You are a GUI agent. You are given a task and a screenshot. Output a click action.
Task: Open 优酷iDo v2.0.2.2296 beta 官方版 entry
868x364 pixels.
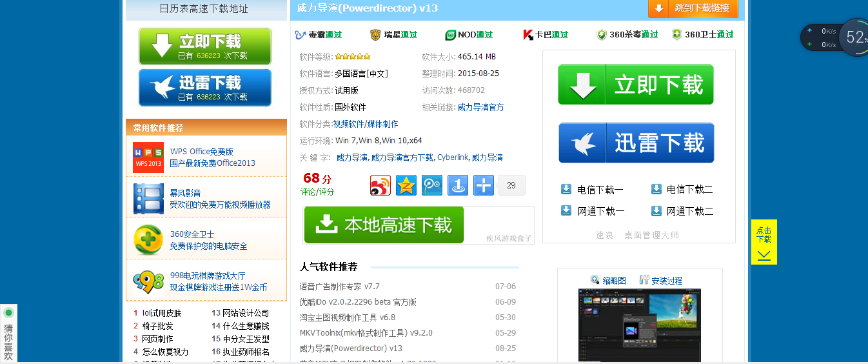pos(358,302)
